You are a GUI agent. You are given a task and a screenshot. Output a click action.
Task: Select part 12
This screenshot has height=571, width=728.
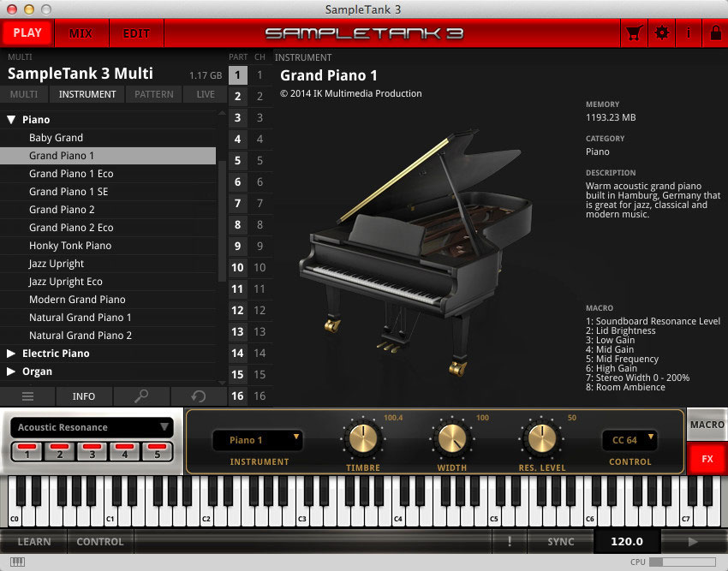238,310
